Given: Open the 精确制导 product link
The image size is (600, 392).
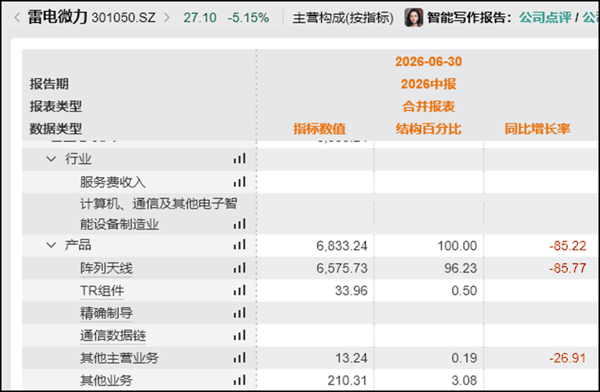Looking at the screenshot, I should [x=106, y=313].
